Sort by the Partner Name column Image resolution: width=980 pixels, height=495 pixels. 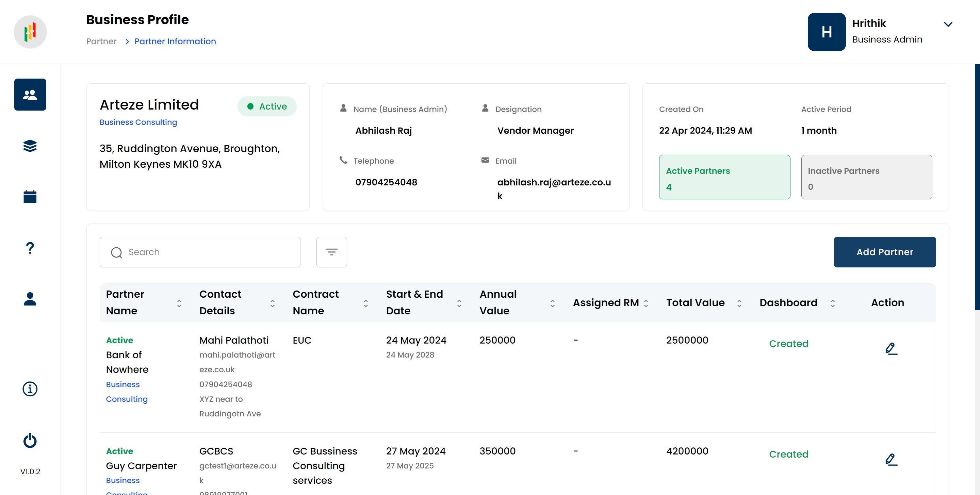coord(179,303)
